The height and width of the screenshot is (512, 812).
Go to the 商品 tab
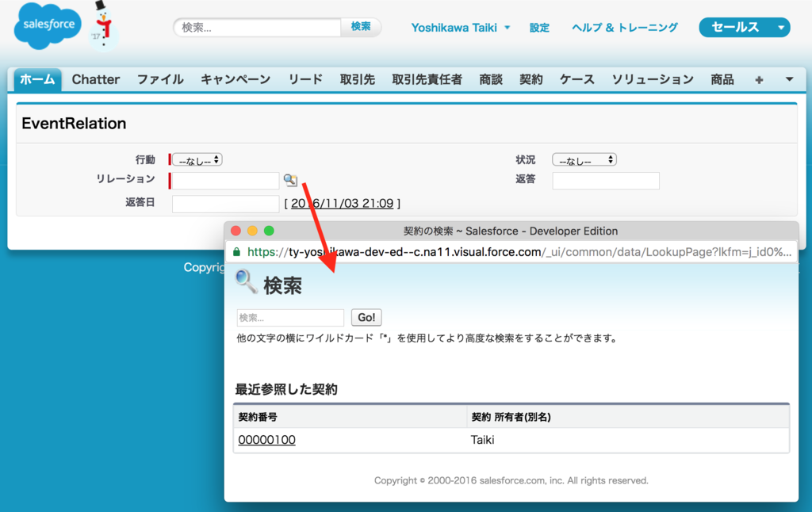point(722,80)
